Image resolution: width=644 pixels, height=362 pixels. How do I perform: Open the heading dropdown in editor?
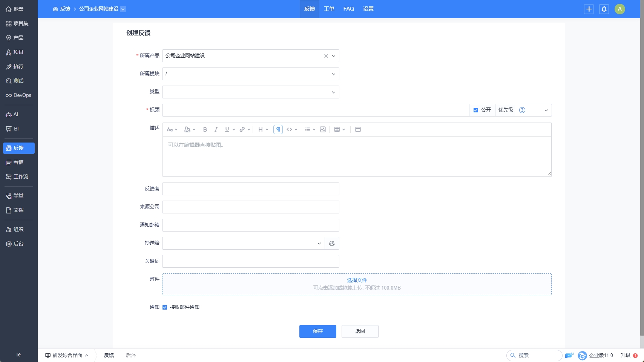[263, 129]
